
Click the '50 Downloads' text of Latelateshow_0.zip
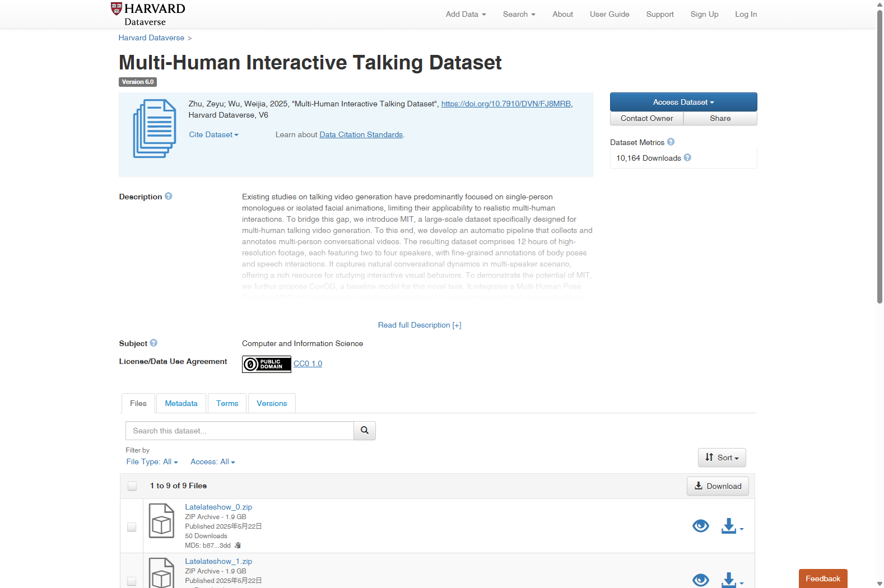coord(206,536)
